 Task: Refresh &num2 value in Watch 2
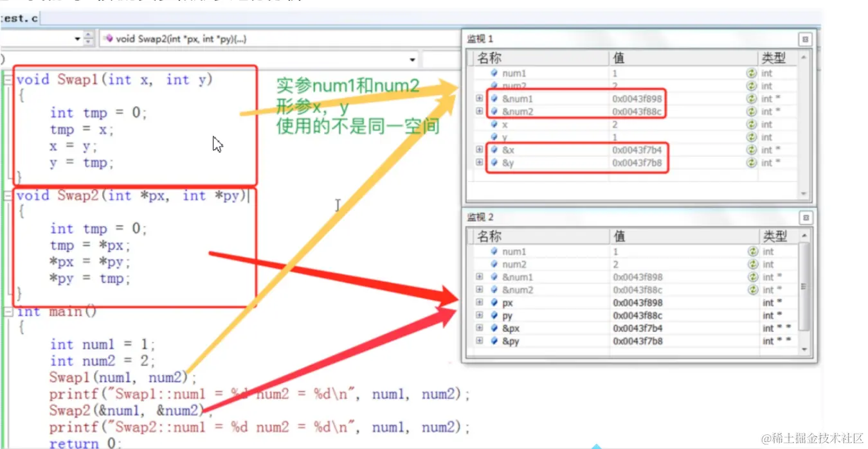tap(752, 290)
